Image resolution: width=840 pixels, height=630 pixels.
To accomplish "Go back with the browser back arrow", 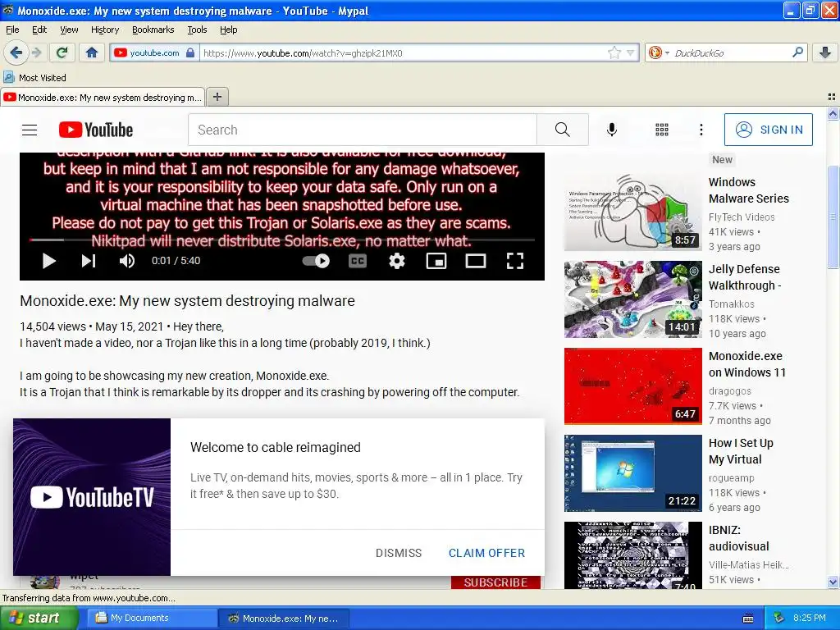I will pyautogui.click(x=16, y=52).
